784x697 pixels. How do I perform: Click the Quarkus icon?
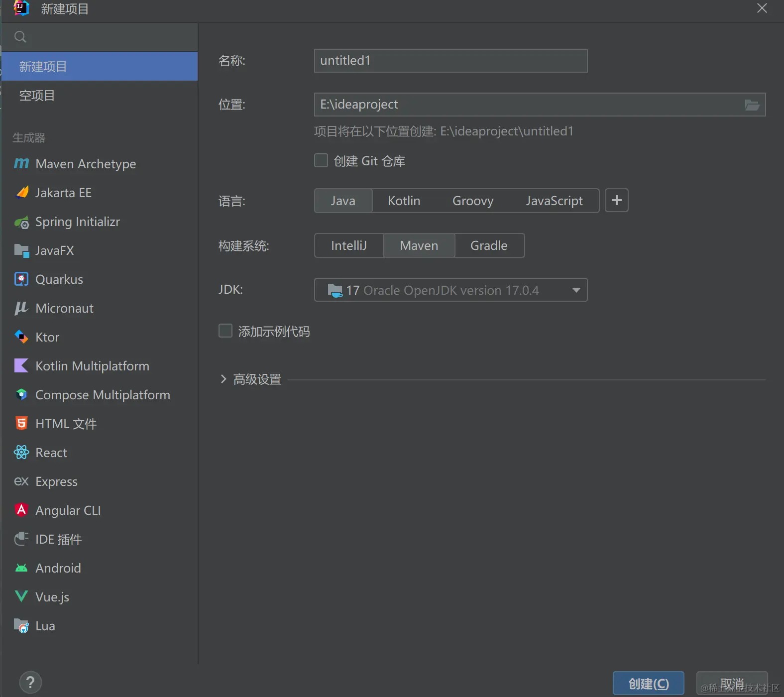[x=21, y=279]
